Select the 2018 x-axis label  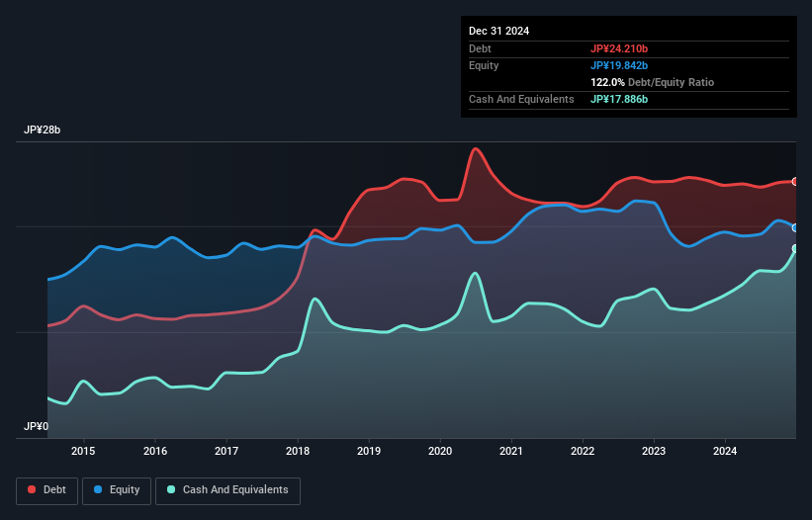pos(298,451)
